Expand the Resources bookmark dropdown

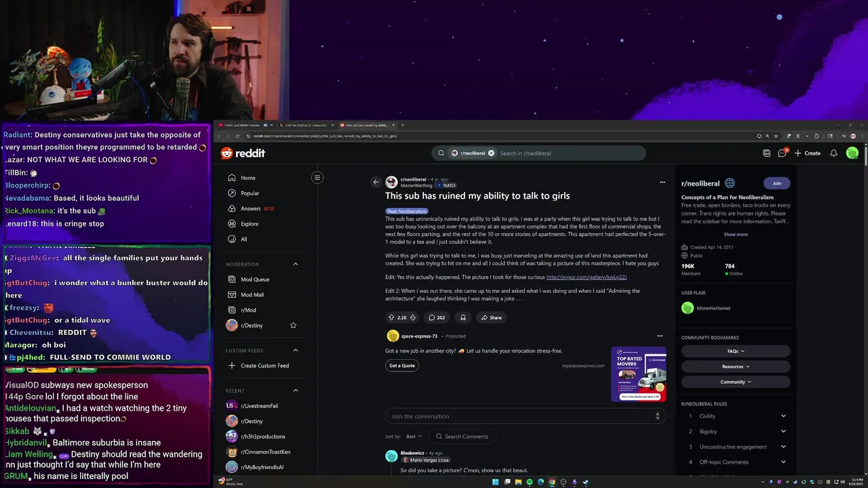(736, 367)
